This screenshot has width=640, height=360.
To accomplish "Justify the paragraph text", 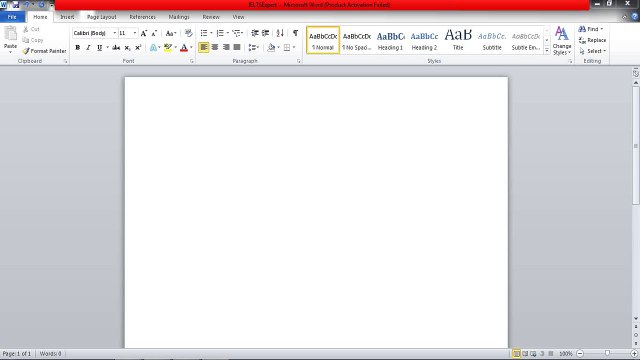I will coord(237,48).
